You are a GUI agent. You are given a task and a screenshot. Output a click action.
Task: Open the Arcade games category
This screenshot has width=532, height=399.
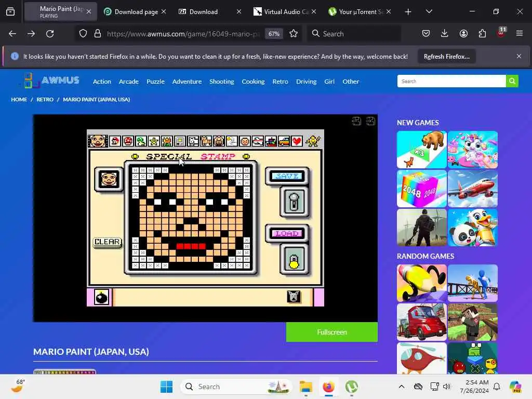129,82
